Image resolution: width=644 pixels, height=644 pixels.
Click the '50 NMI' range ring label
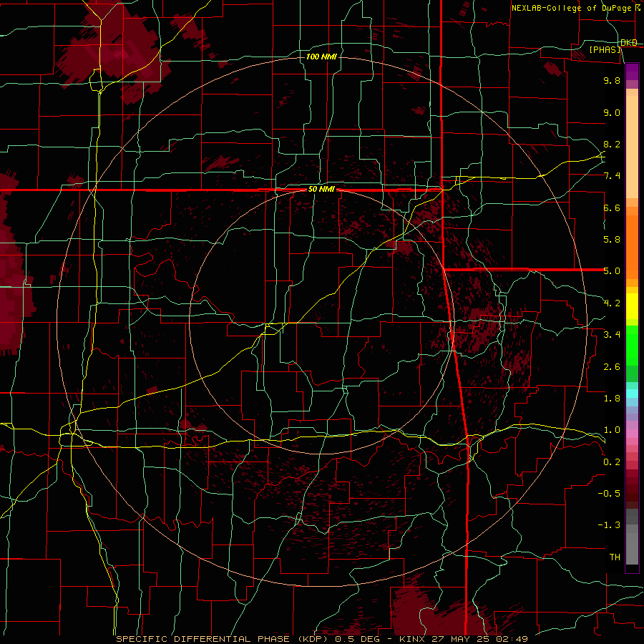coord(321,190)
